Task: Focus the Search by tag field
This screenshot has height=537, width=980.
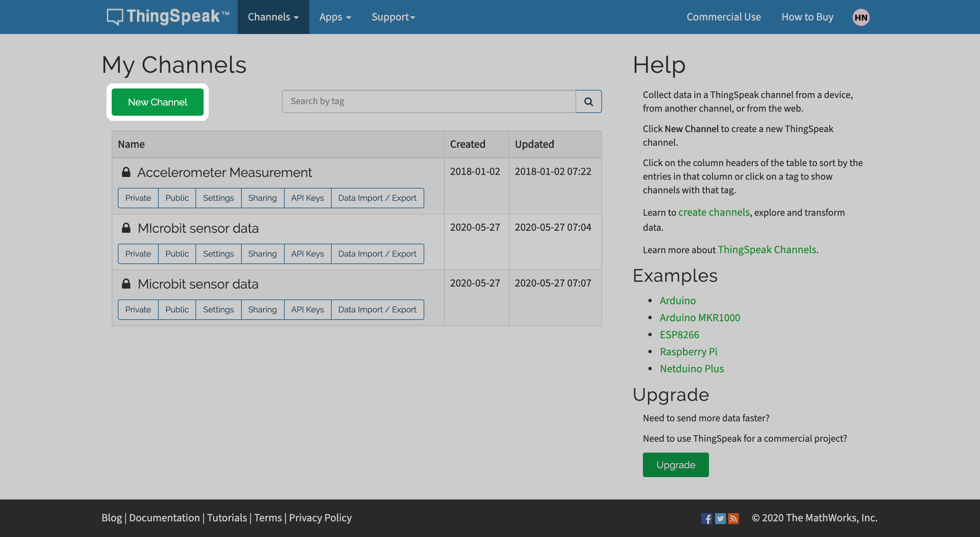Action: pyautogui.click(x=428, y=101)
